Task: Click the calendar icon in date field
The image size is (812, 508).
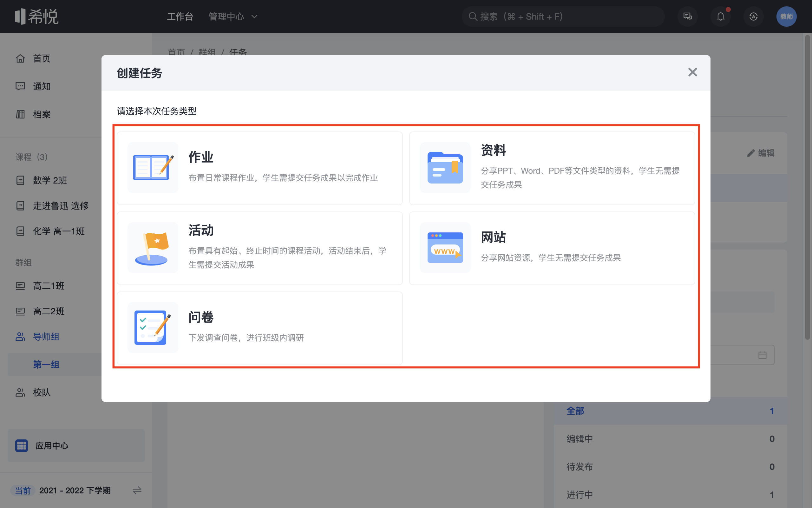Action: pos(762,355)
